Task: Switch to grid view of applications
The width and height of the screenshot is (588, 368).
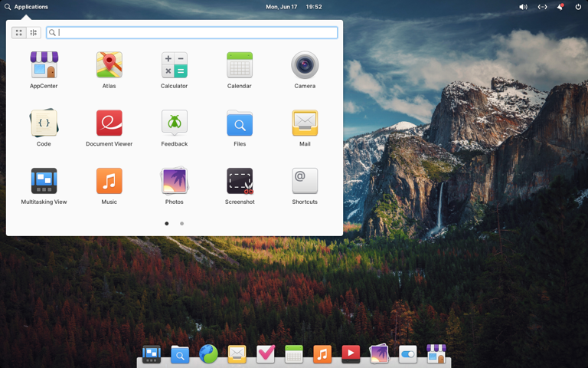Action: coord(18,33)
